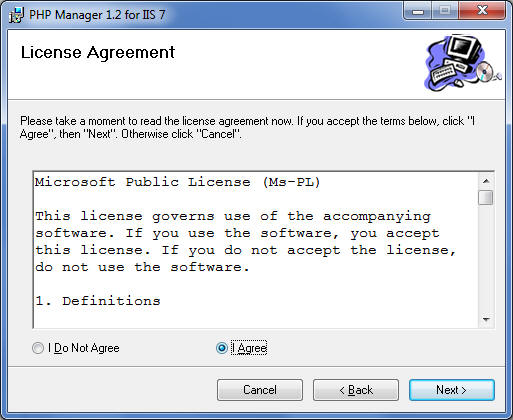
Task: Click inside the license agreement text box
Action: (x=256, y=250)
